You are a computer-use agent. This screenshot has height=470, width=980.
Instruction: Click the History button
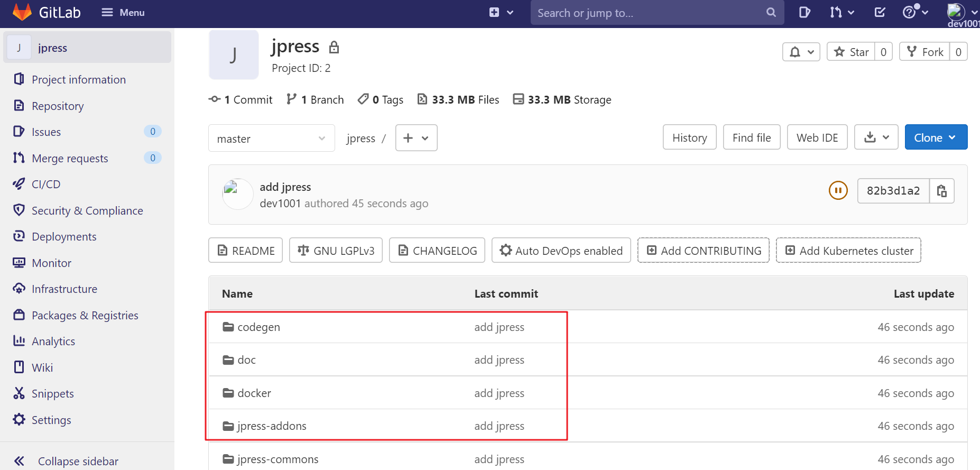coord(690,137)
